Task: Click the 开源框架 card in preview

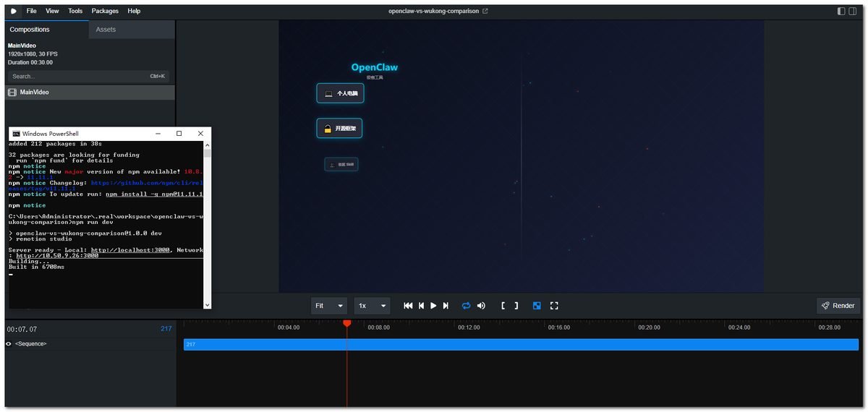Action: click(339, 129)
